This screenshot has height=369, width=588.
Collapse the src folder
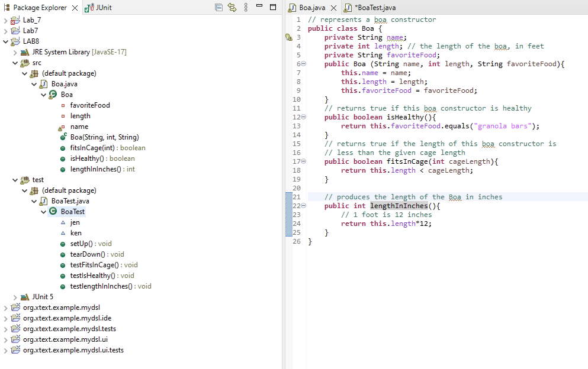click(x=15, y=63)
